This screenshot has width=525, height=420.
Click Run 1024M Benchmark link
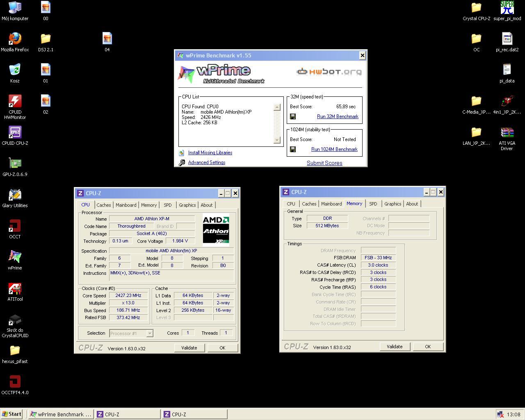334,149
